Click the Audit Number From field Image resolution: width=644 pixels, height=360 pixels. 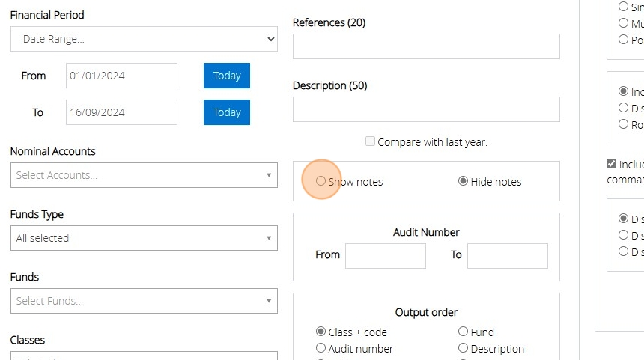385,255
